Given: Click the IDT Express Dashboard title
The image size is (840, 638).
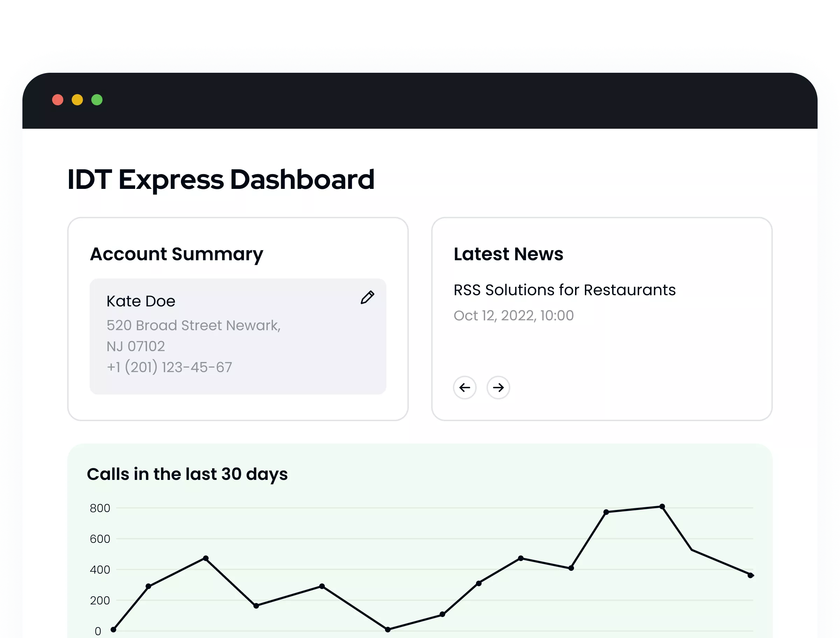Looking at the screenshot, I should pos(221,180).
